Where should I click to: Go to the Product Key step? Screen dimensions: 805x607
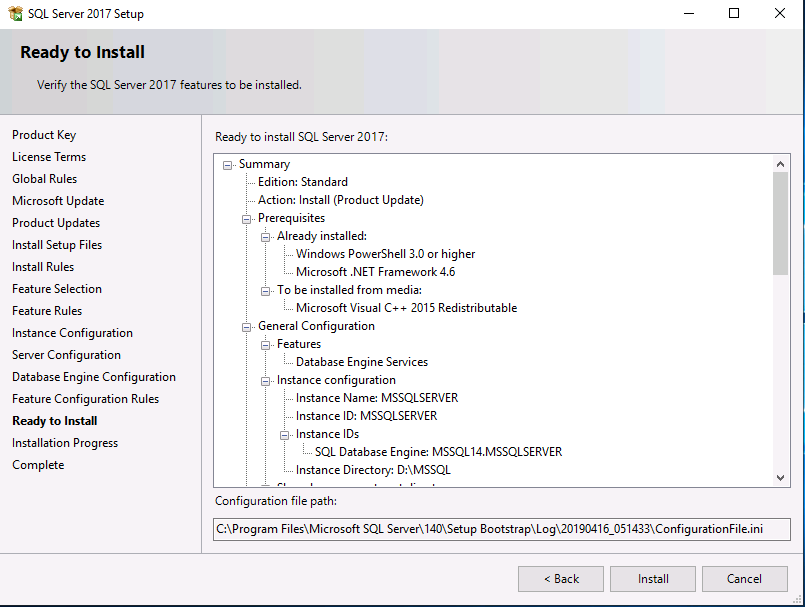click(44, 135)
